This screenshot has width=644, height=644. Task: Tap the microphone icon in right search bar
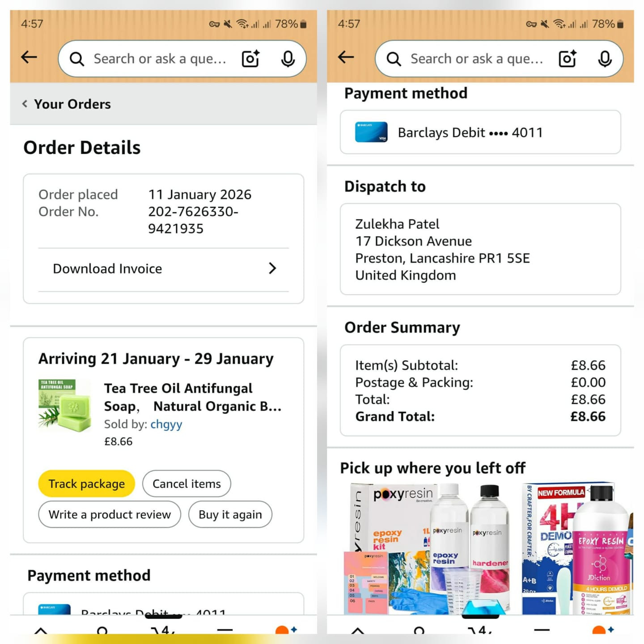(605, 59)
